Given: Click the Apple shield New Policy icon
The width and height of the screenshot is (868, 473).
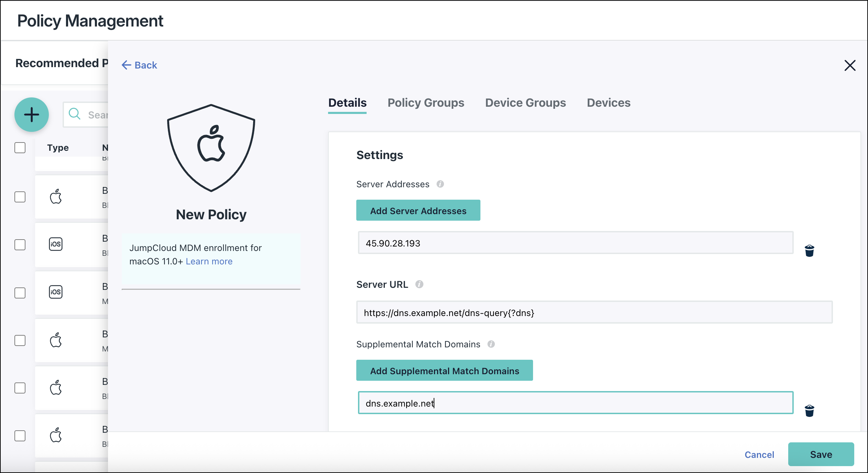Looking at the screenshot, I should 211,147.
